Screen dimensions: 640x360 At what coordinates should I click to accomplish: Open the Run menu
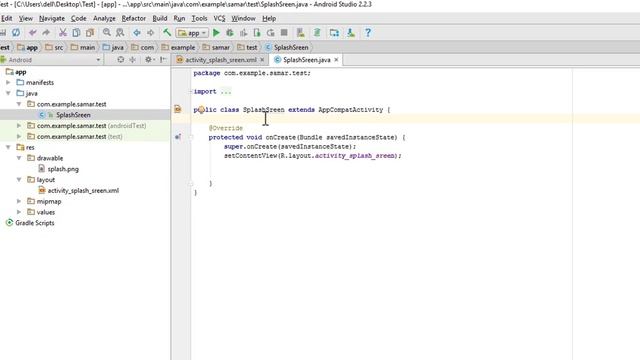(x=179, y=18)
